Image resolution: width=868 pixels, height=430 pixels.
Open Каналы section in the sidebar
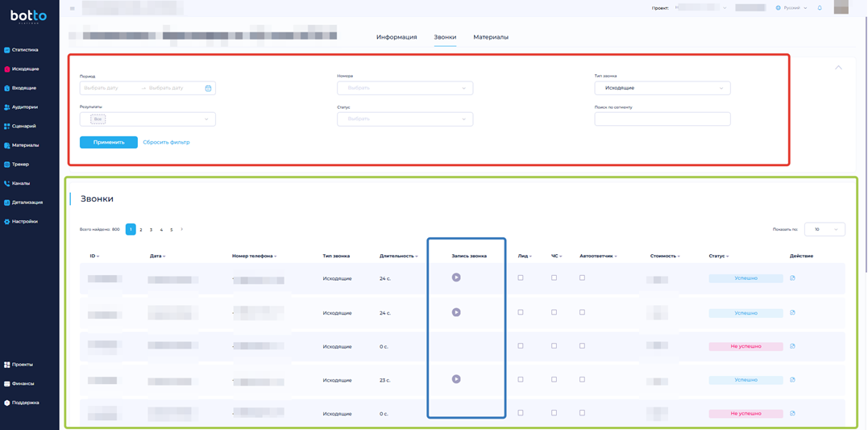[x=20, y=183]
